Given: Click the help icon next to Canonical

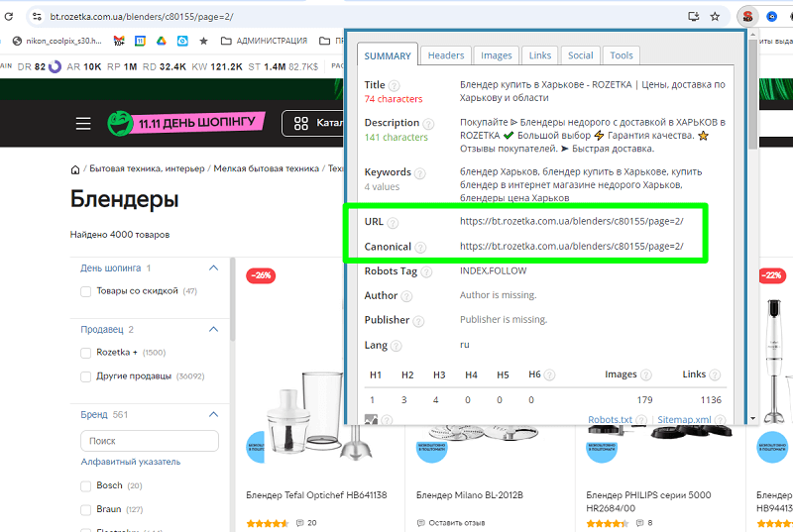Looking at the screenshot, I should [420, 248].
